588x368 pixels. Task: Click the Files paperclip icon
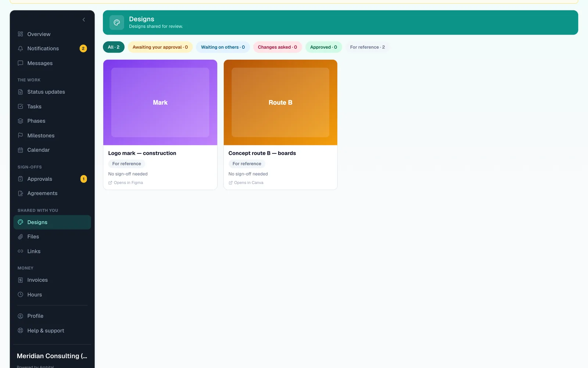click(21, 237)
